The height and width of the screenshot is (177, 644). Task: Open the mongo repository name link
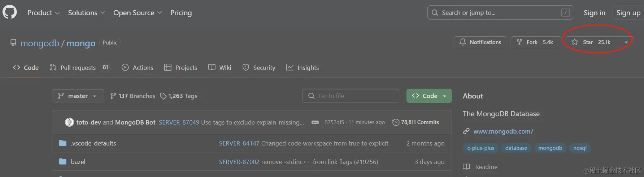(x=81, y=43)
